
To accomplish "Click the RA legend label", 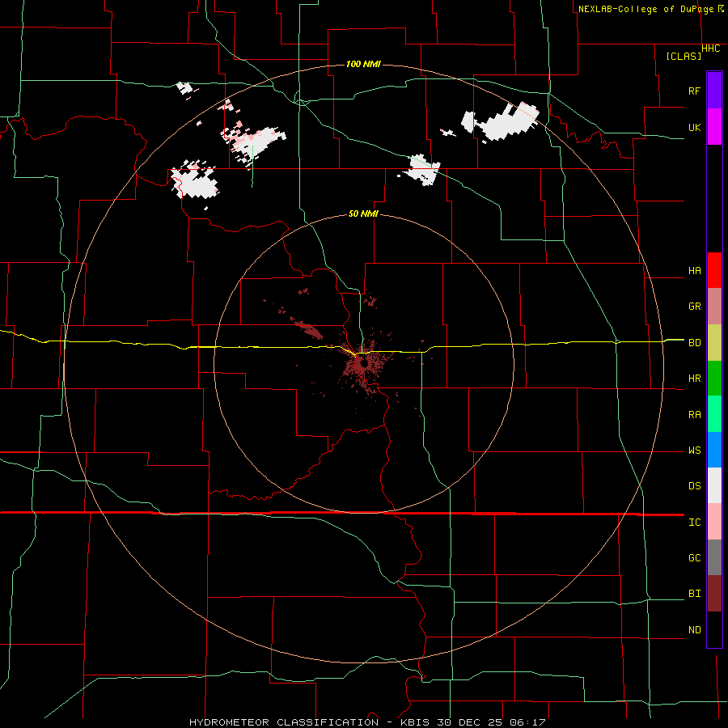I will (694, 415).
